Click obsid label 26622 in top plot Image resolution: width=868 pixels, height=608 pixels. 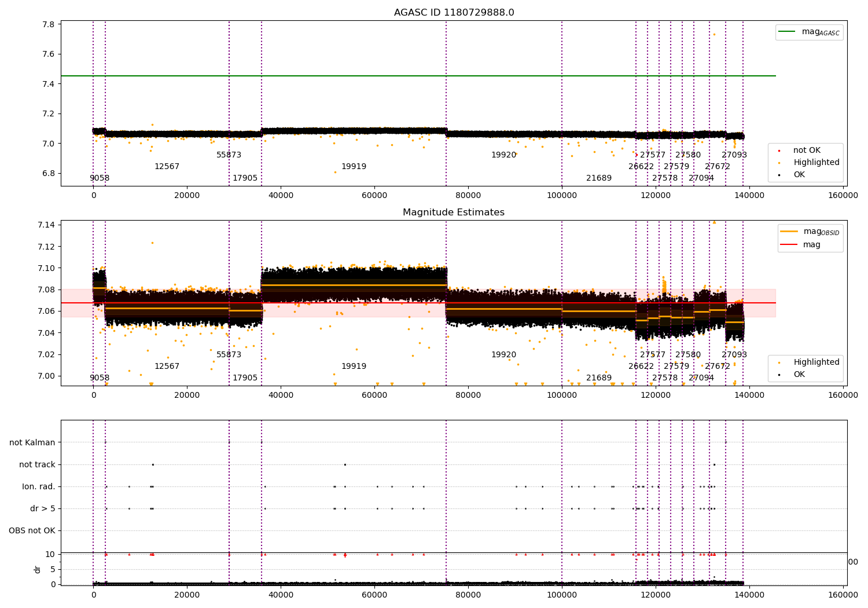coord(641,167)
